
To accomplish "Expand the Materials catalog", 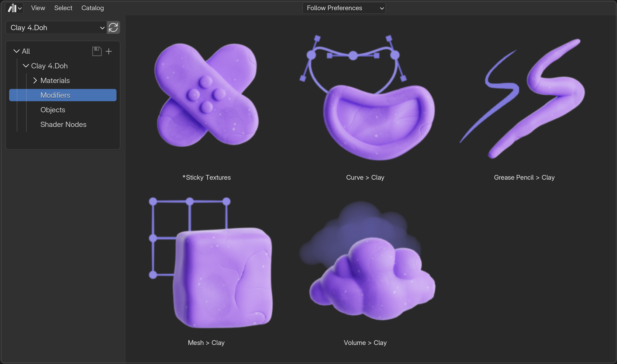I will [35, 80].
